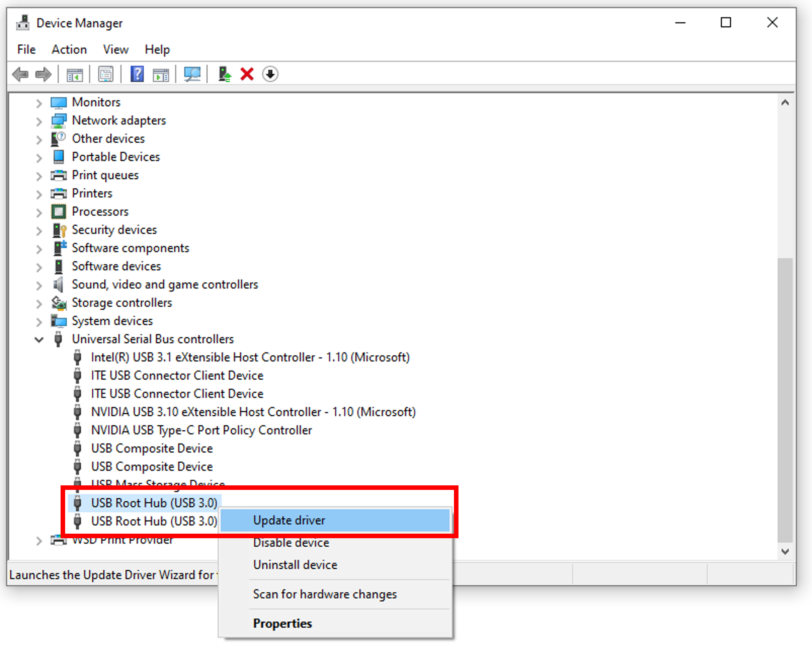Viewport: 812px width, 652px height.
Task: Select Uninstall device in the context menu
Action: [295, 564]
